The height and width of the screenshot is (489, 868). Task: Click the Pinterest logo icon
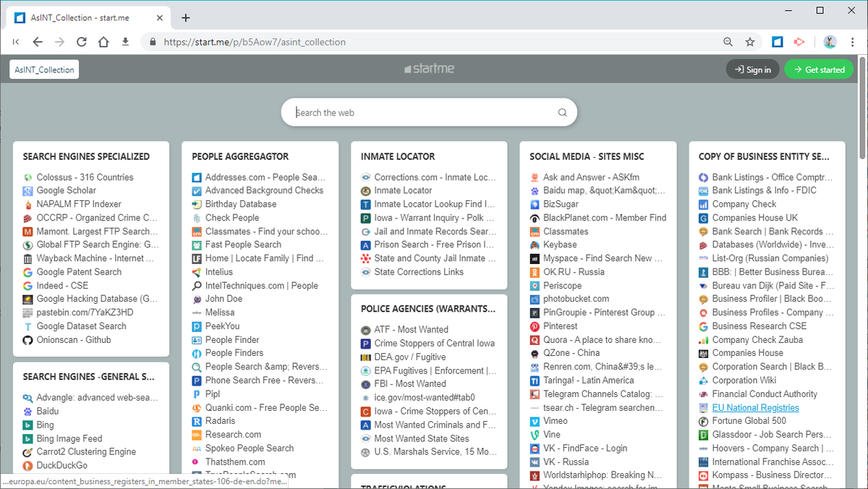535,326
